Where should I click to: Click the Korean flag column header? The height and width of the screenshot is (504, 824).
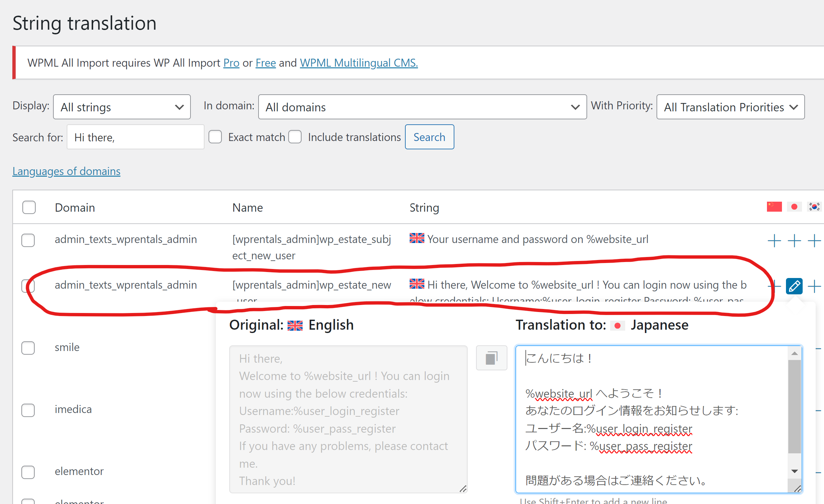coord(814,207)
